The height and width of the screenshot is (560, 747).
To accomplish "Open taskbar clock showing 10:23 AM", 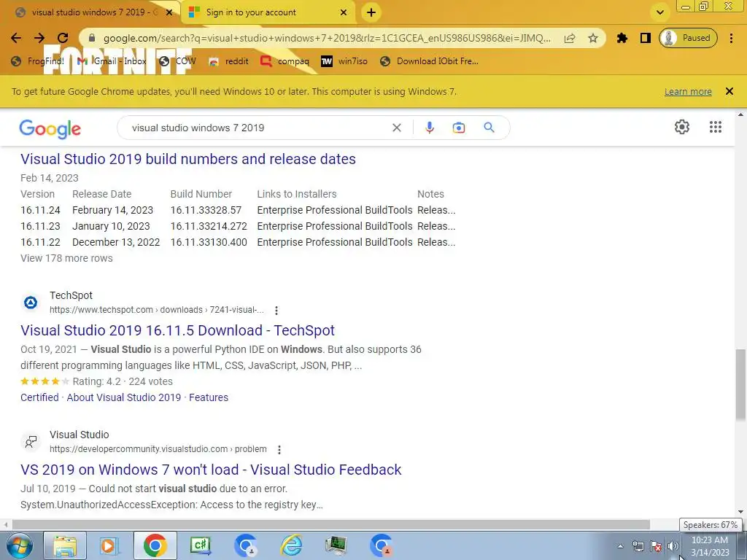I will pyautogui.click(x=710, y=546).
